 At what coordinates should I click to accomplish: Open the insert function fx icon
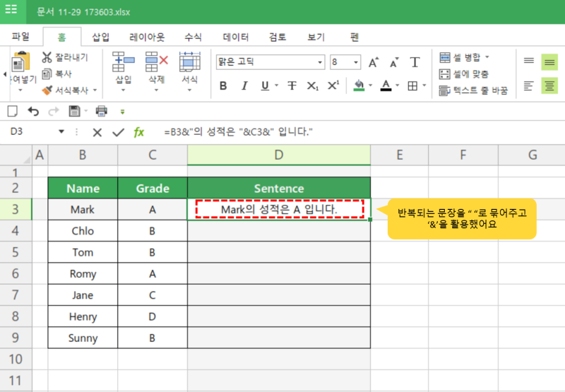tap(138, 132)
